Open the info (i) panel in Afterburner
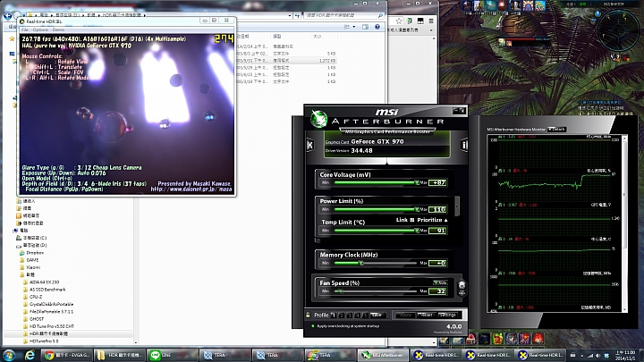 464,145
